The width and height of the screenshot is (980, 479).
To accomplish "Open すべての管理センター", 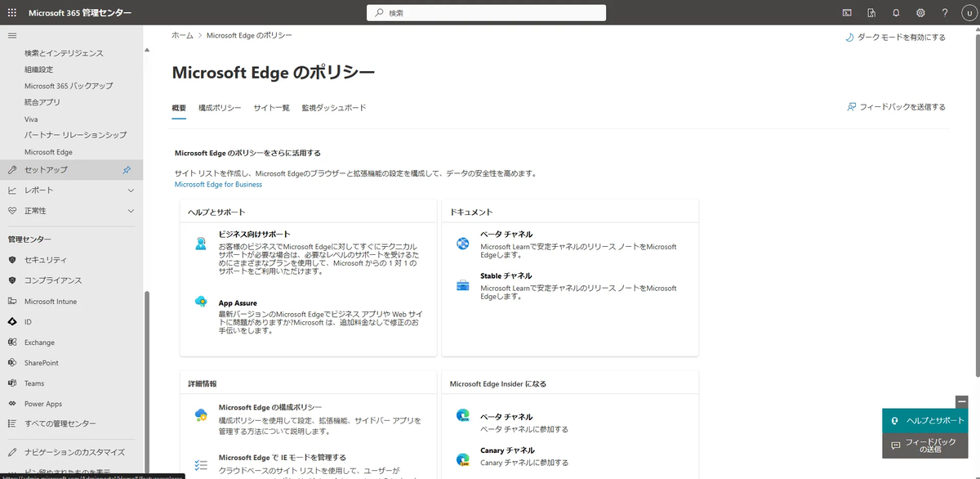I will (x=60, y=424).
